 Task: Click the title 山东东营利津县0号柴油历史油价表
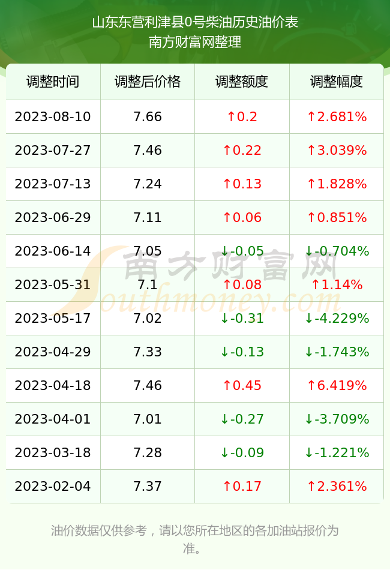point(195,22)
